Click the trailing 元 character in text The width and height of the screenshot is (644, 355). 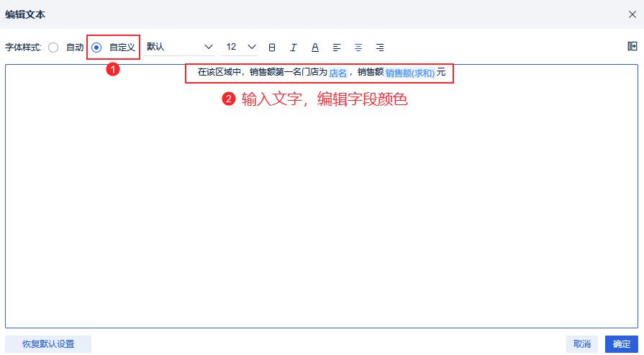pos(441,72)
